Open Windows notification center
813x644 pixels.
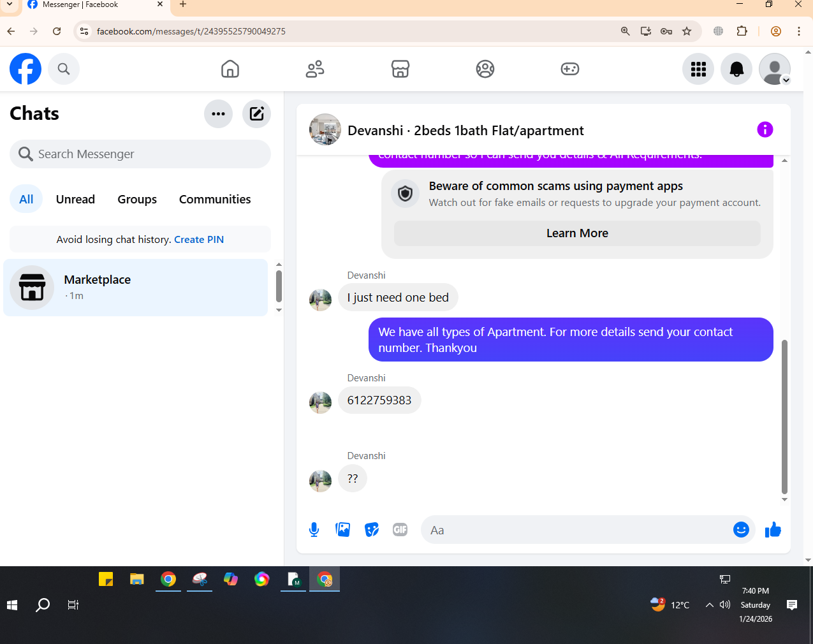point(792,605)
